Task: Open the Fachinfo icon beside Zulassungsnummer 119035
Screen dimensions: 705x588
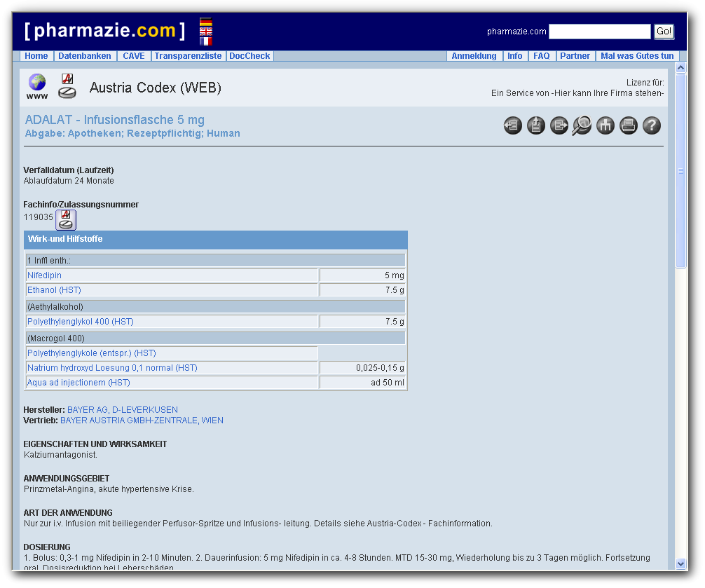Action: pyautogui.click(x=66, y=219)
